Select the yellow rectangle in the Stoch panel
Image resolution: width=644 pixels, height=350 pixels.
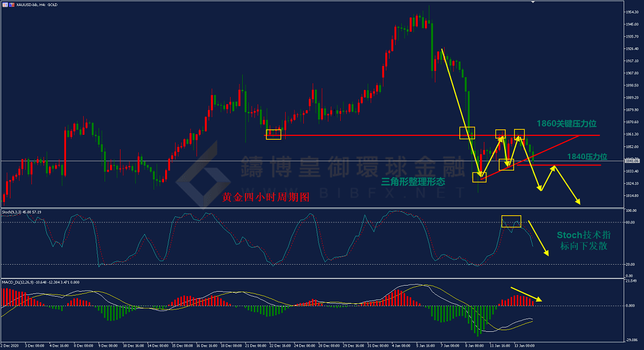[x=511, y=221]
